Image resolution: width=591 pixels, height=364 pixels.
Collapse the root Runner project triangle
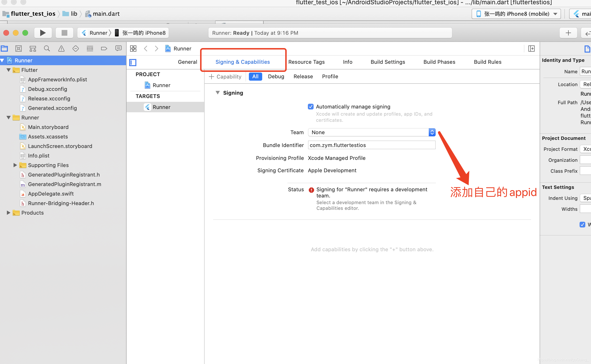click(x=2, y=60)
